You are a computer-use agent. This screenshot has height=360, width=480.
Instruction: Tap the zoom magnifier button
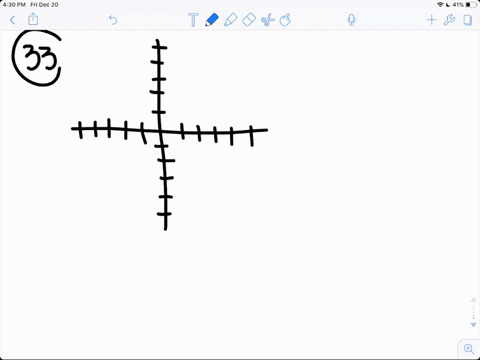(x=469, y=349)
